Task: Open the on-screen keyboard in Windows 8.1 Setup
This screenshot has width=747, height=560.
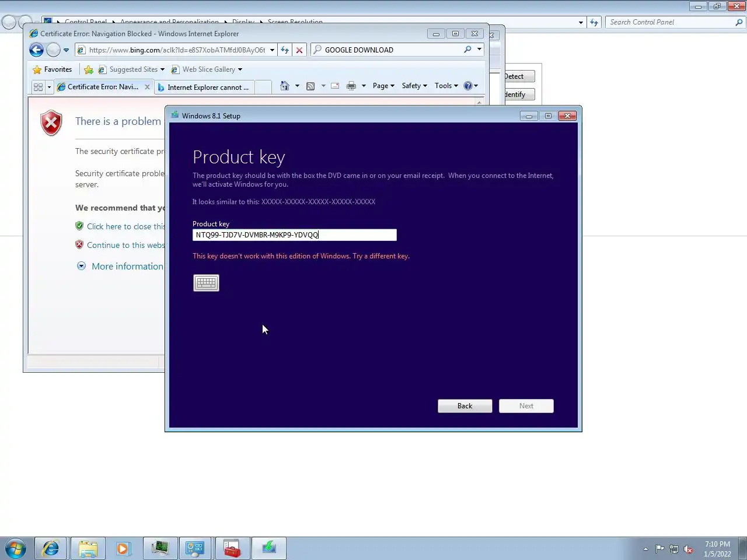Action: (x=206, y=283)
